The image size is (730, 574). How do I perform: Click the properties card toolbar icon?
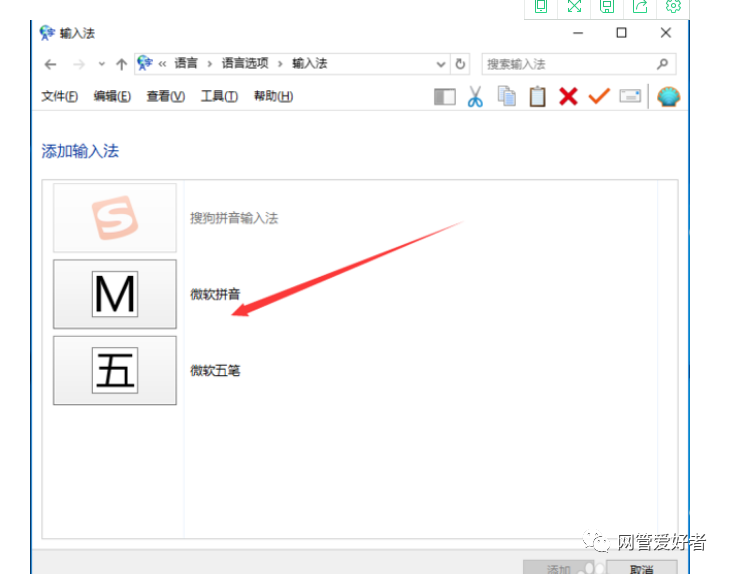coord(630,96)
